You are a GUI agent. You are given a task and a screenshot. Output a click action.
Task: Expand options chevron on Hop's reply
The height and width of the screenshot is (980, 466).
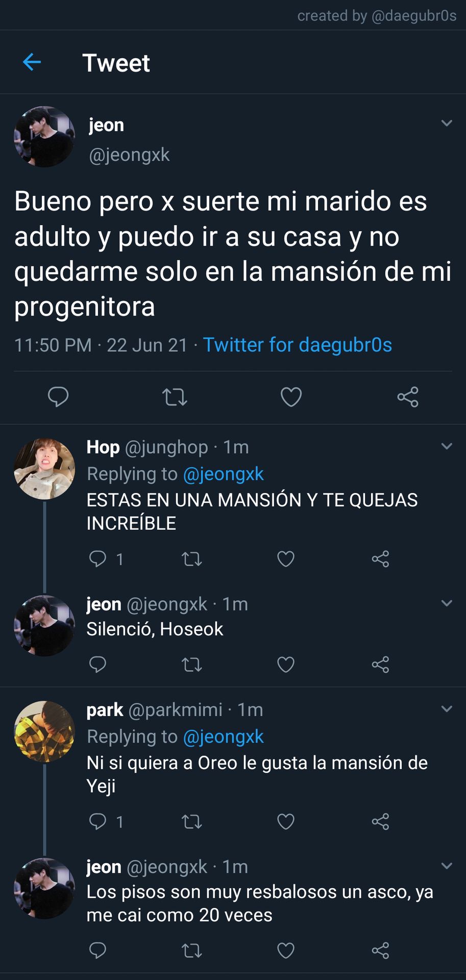pos(447,446)
